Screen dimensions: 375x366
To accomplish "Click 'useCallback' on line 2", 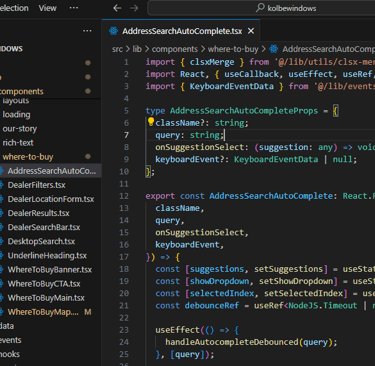I will pos(251,74).
